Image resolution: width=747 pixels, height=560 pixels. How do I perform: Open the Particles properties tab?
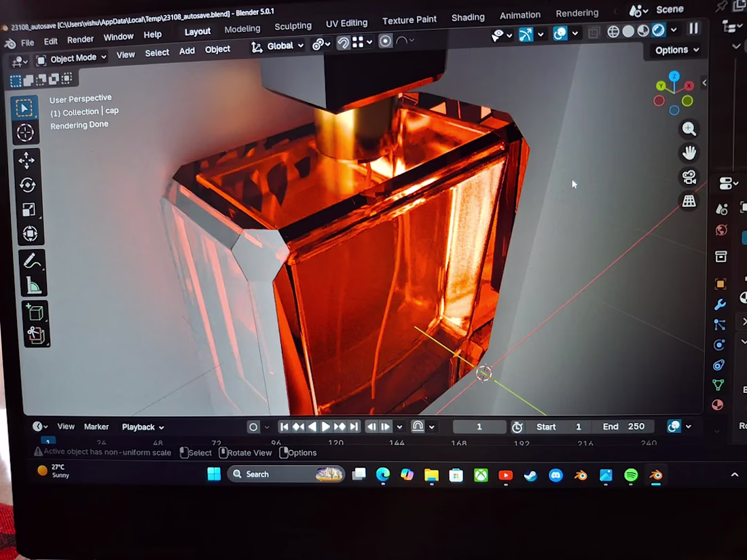719,324
